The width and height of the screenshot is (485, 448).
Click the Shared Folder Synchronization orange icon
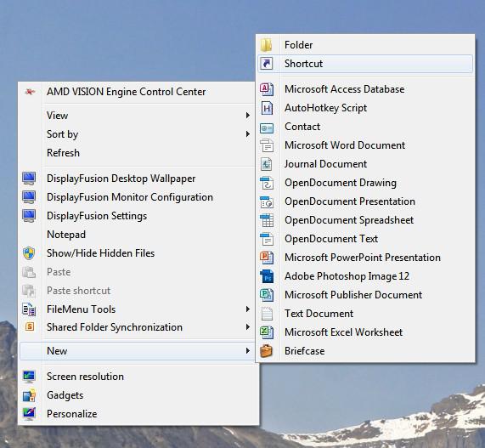30,326
